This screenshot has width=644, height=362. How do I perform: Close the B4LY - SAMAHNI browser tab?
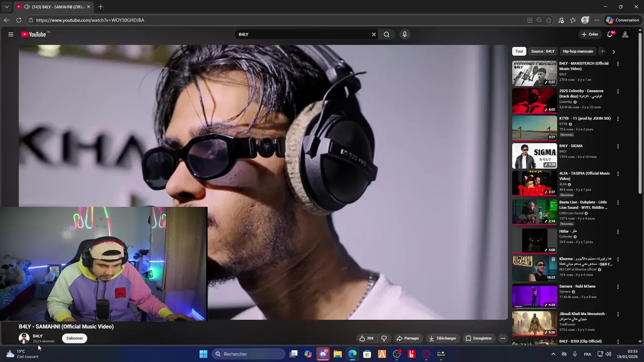89,7
